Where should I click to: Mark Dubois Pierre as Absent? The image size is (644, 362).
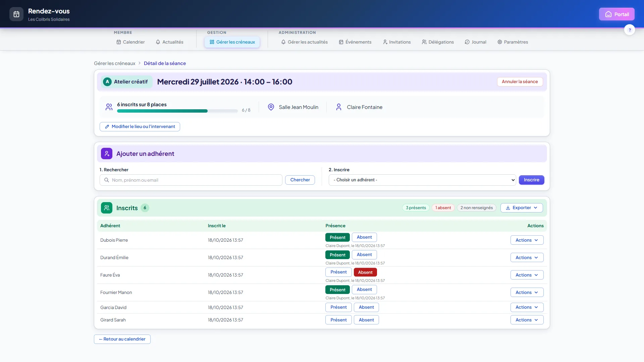tap(364, 237)
